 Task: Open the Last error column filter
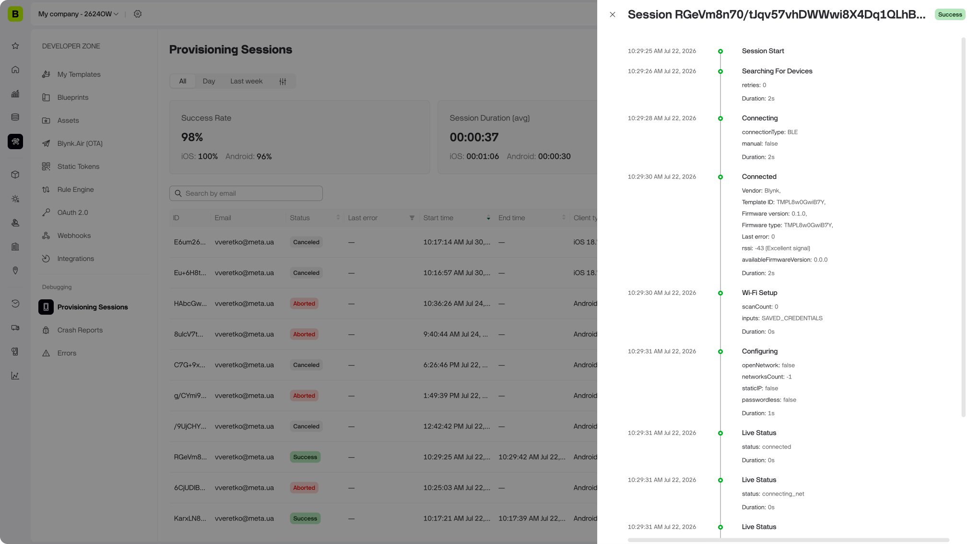coord(412,218)
